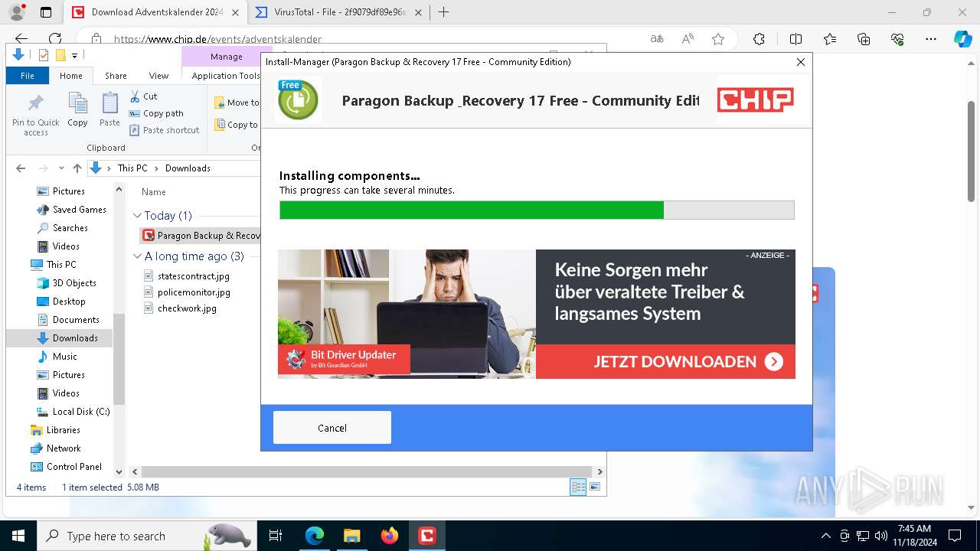The width and height of the screenshot is (980, 551).
Task: Sort by the Name column header
Action: 154,192
